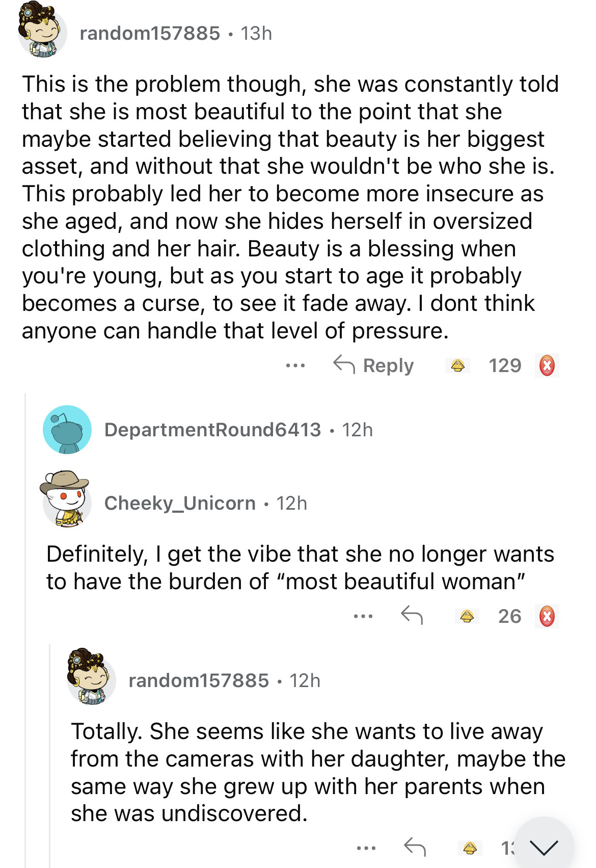This screenshot has height=868, width=596.
Task: Open more options on Cheeky_Unicorn's comment
Action: 363,616
